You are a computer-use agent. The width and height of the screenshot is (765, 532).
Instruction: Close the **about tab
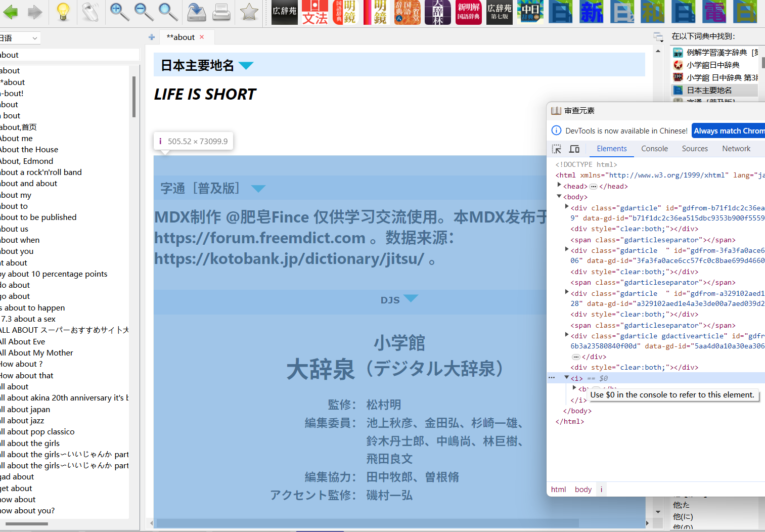pos(202,37)
